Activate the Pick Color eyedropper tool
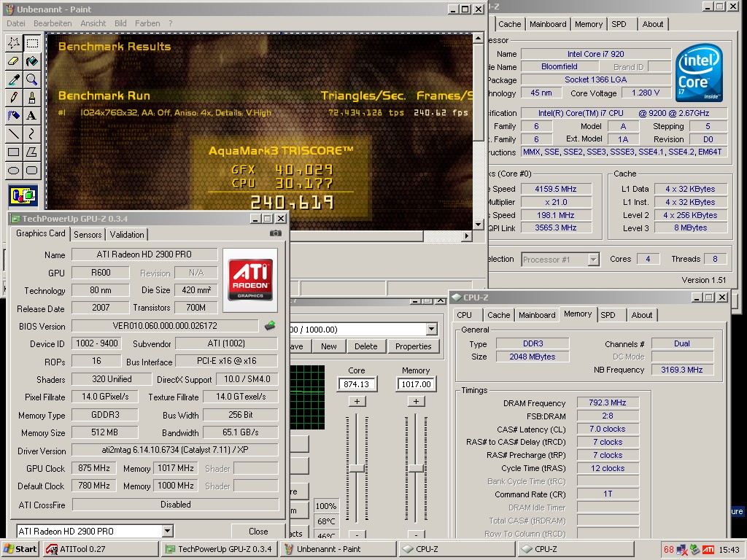Screen dimensions: 747x560 [14, 79]
